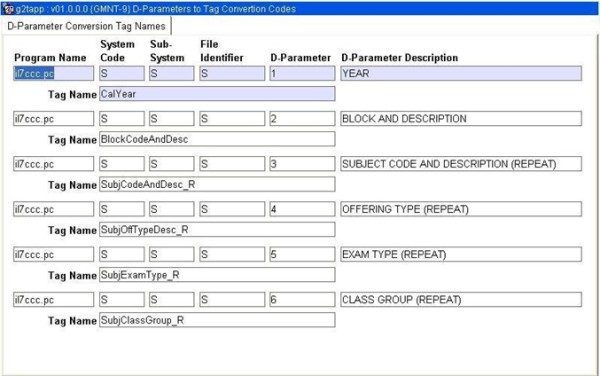Click the Program Name field for D-Parameter 5
Image resolution: width=600 pixels, height=376 pixels.
(x=54, y=254)
